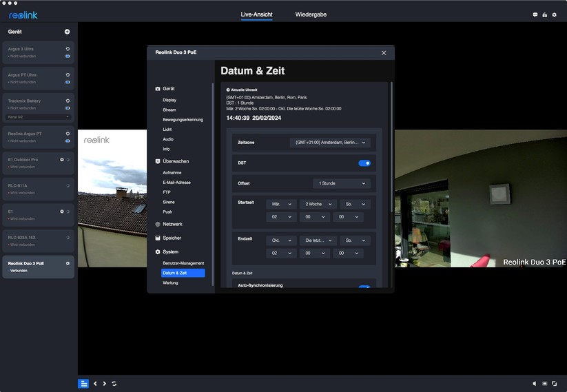Toggle the device list panel icon
Viewport: 567px width, 392px height.
tap(83, 384)
